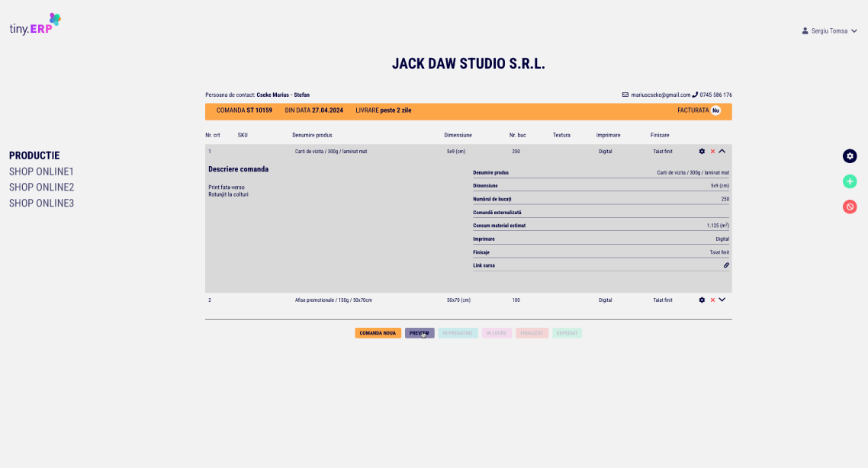Click LIVRARE peste 2 zile text
The image size is (868, 468).
pos(383,111)
